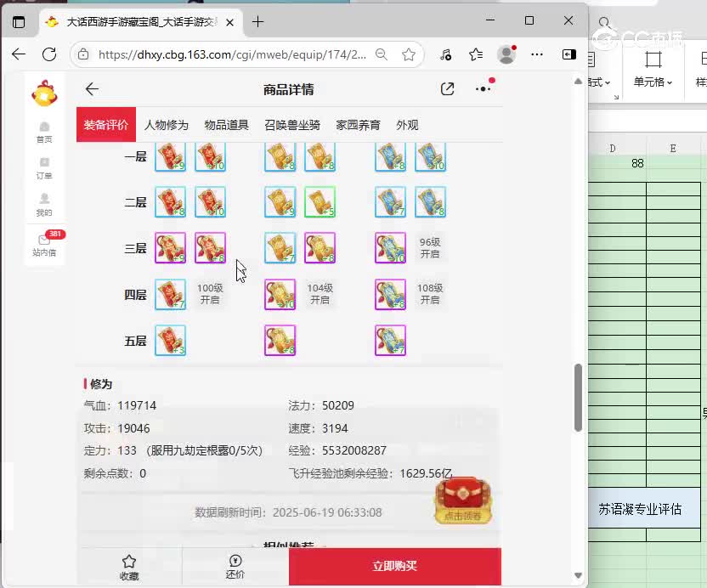
Task: Toggle the browser sidebar panel icon
Action: (x=569, y=54)
